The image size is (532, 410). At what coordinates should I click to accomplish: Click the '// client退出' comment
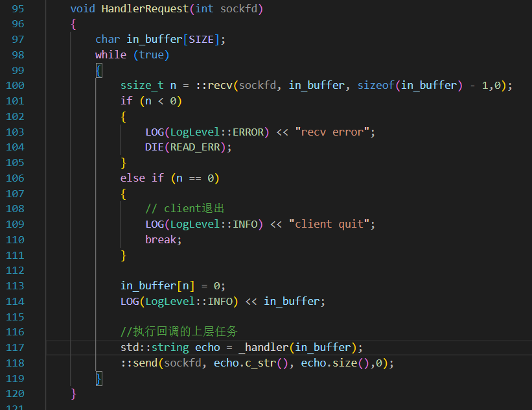[x=185, y=208]
